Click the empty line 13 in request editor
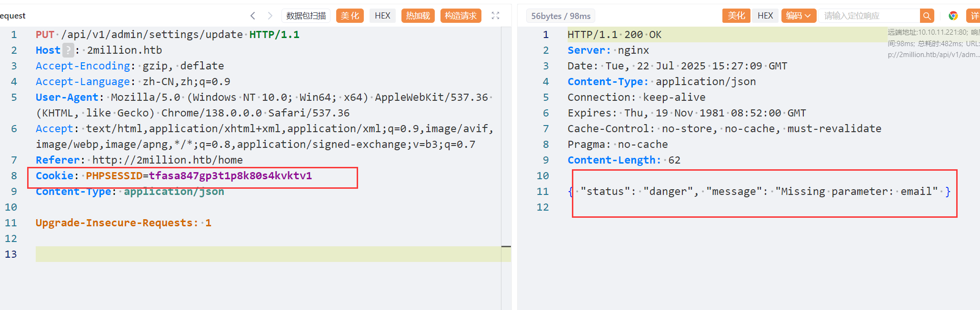 tap(267, 254)
